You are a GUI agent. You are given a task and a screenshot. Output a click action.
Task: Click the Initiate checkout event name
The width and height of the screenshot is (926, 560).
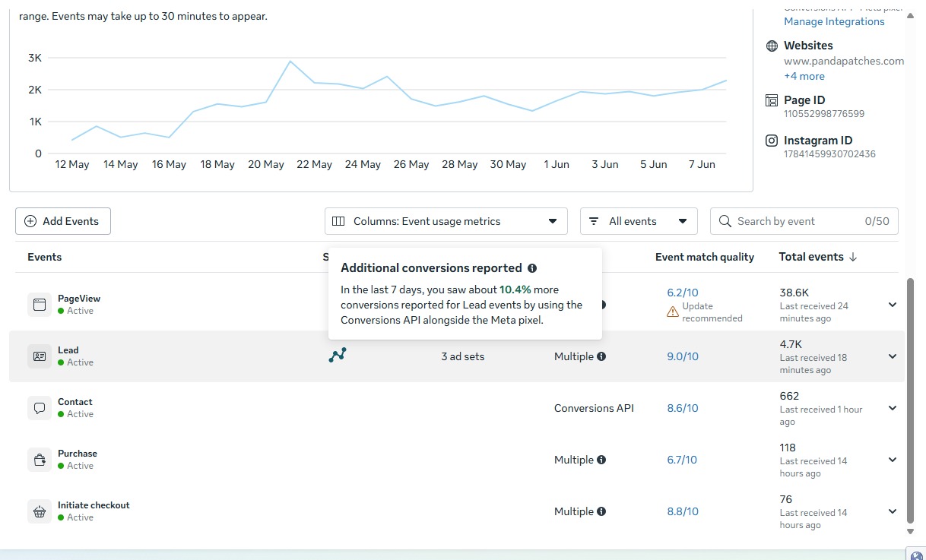(94, 505)
